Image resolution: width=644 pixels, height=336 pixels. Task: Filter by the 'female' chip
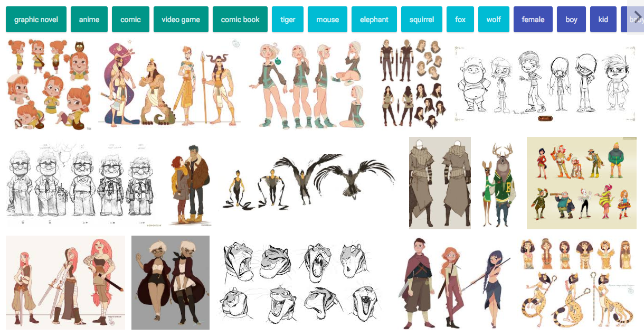pos(533,20)
